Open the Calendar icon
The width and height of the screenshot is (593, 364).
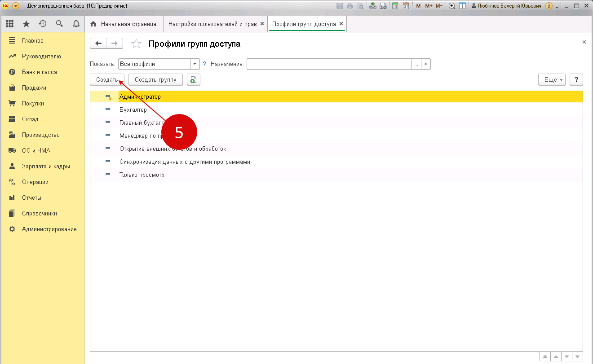click(406, 6)
